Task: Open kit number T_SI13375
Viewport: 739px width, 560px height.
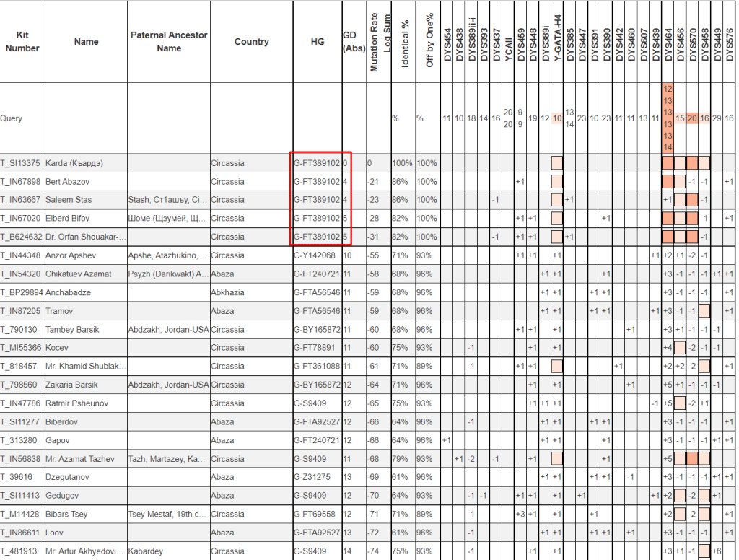Action: [x=20, y=163]
